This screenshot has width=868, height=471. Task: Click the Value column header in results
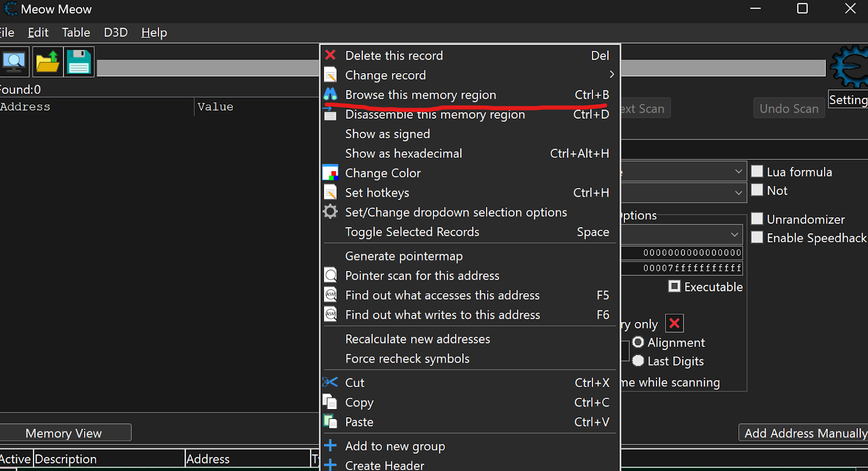[256, 107]
